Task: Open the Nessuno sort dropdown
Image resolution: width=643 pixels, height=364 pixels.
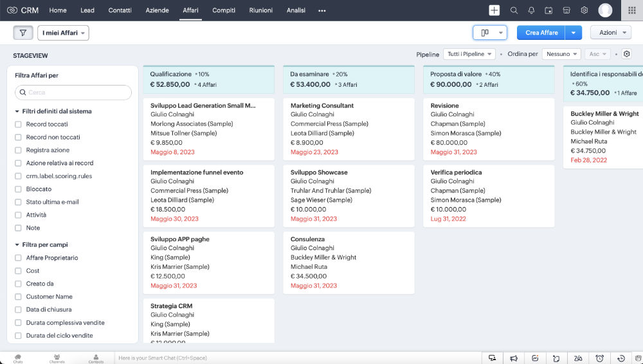Action: (x=561, y=54)
